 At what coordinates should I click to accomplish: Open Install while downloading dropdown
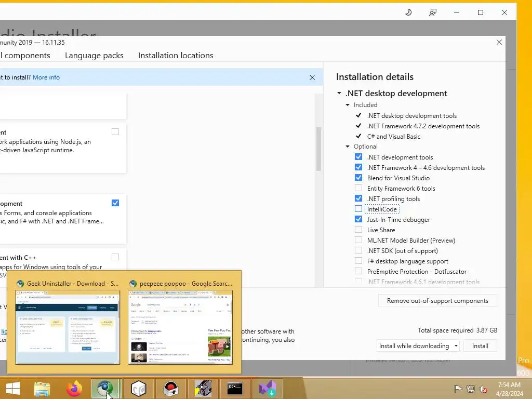pyautogui.click(x=418, y=345)
